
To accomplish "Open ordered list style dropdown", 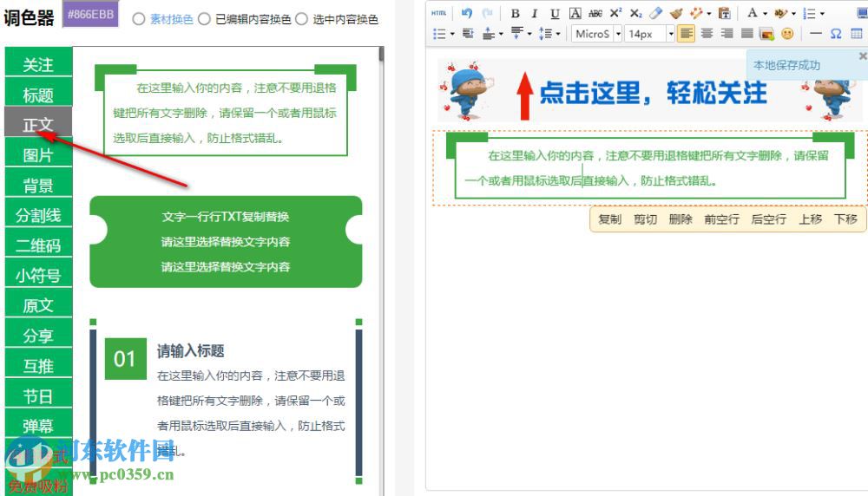I will [x=822, y=13].
